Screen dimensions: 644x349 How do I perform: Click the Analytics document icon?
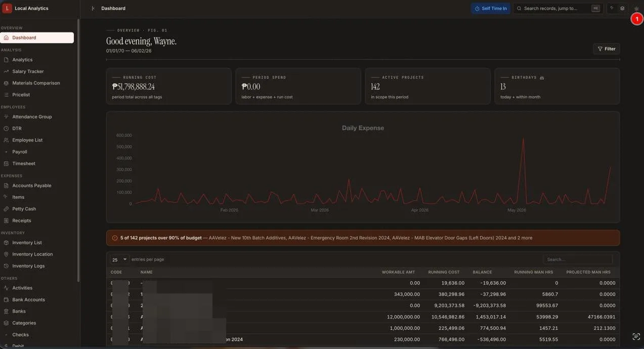click(x=6, y=60)
